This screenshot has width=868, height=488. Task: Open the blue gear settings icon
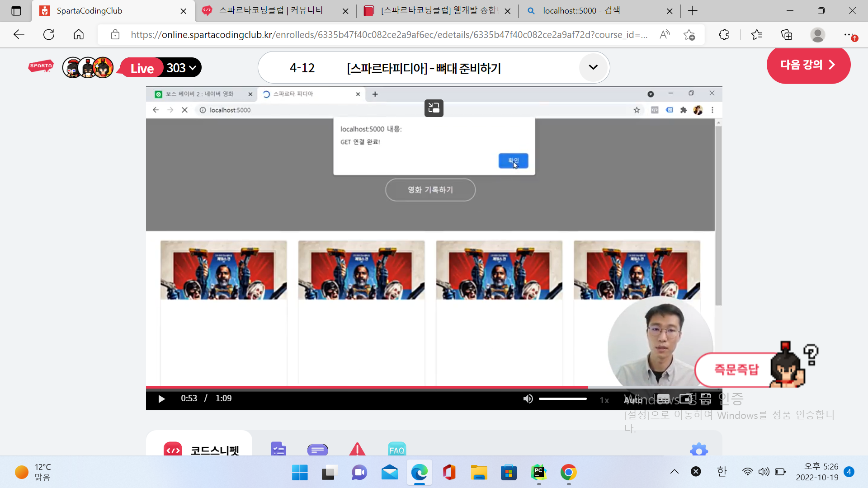(x=699, y=450)
